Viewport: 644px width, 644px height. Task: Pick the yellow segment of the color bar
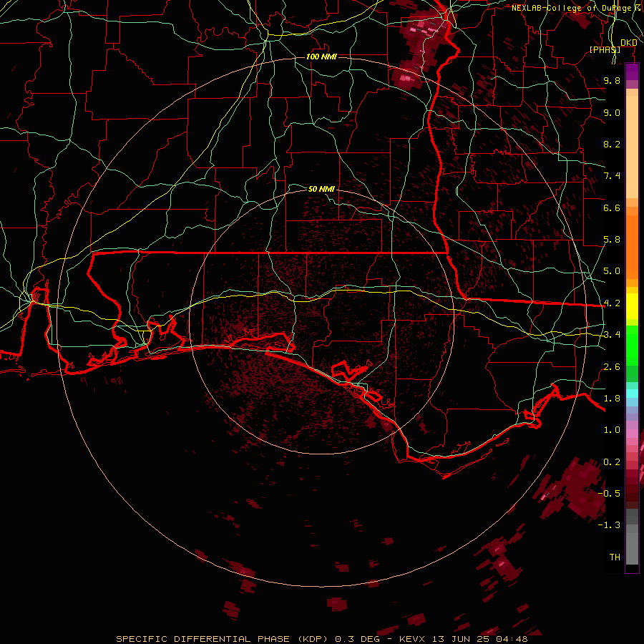pos(632,306)
